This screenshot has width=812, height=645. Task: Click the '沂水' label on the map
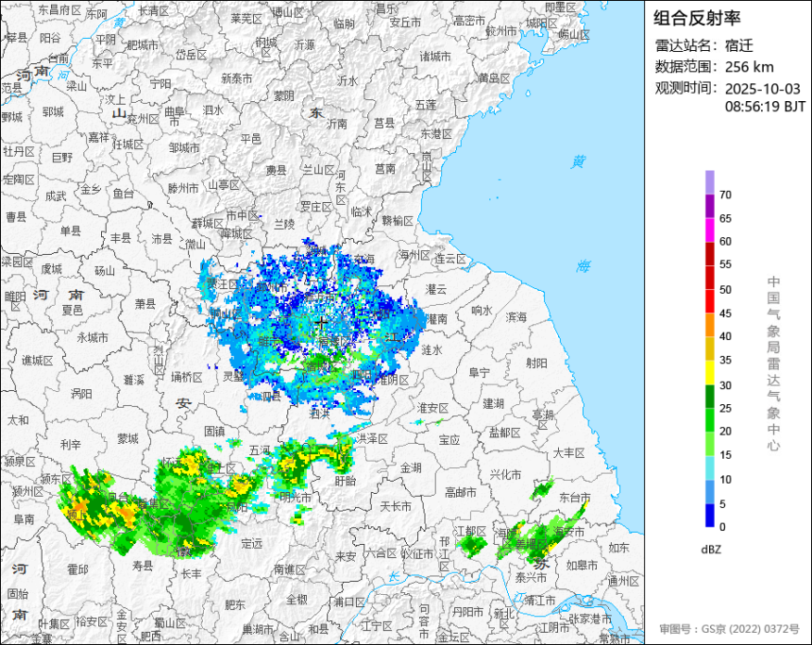click(x=348, y=81)
